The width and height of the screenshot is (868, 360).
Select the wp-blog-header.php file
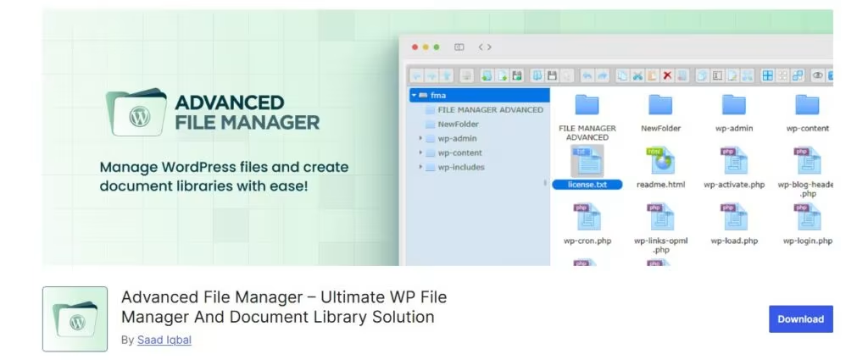[806, 172]
